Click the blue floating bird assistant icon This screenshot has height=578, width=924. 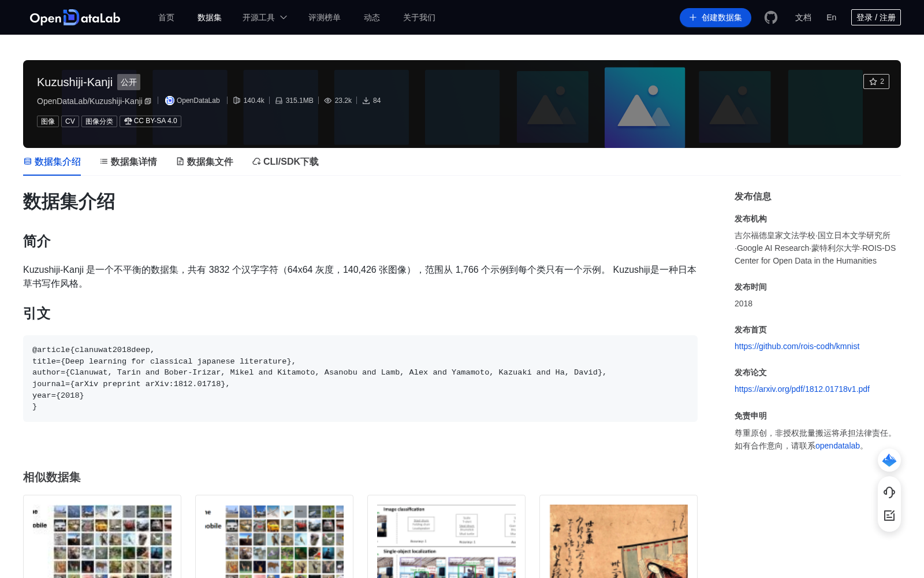point(889,460)
